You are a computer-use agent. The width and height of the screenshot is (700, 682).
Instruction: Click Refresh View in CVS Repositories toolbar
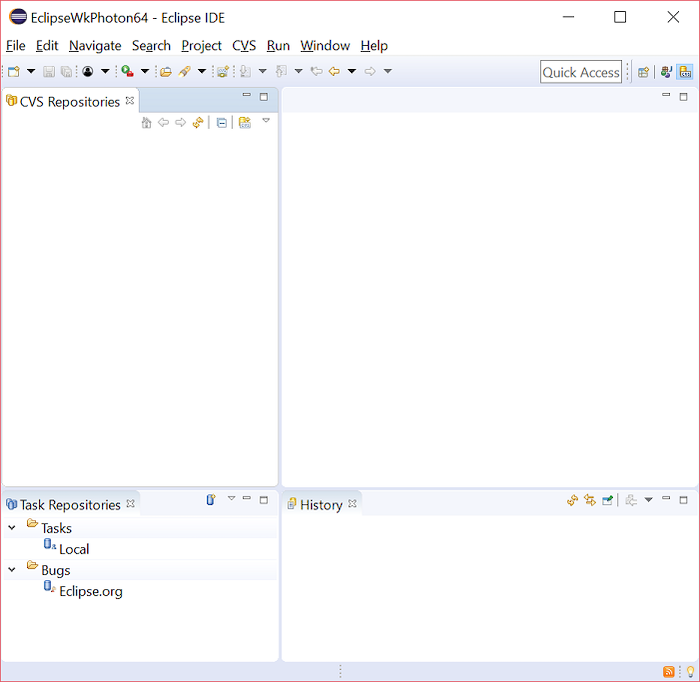tap(198, 123)
